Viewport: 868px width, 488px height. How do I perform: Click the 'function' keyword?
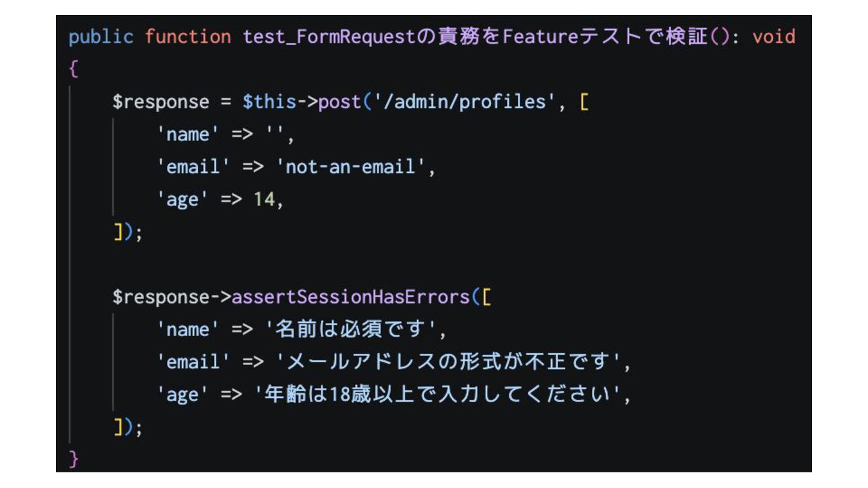tap(188, 37)
